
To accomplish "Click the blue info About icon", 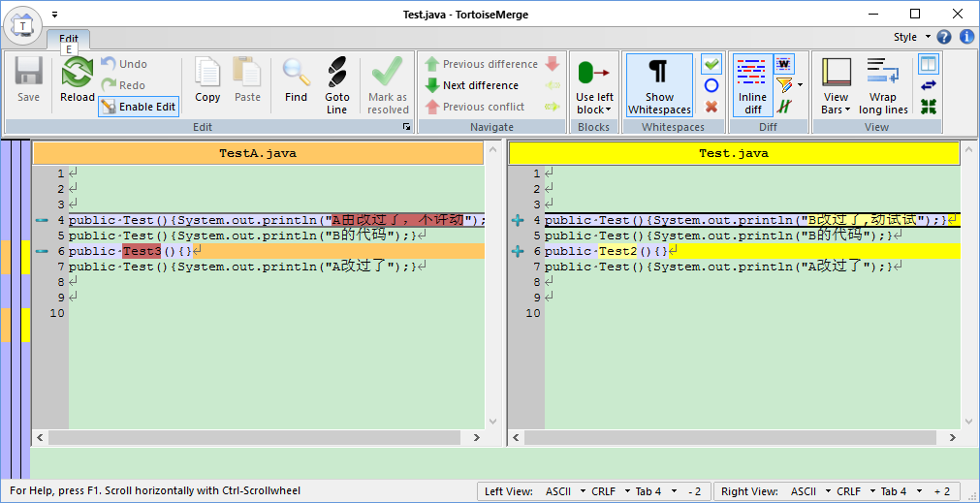I will point(964,37).
